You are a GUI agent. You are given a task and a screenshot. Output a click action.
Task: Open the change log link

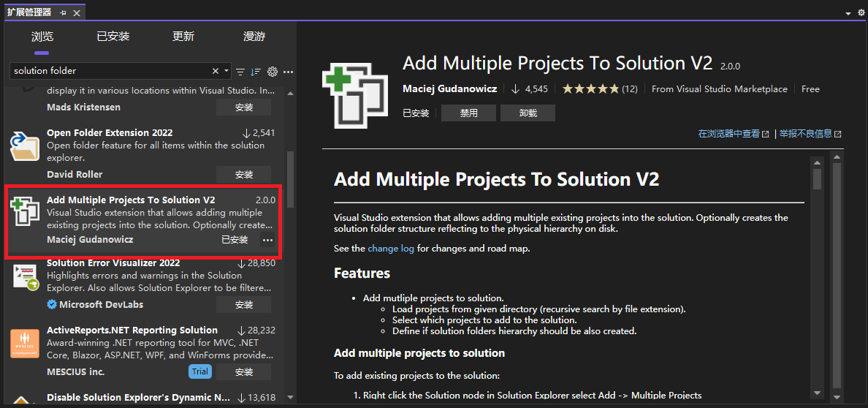pos(391,249)
